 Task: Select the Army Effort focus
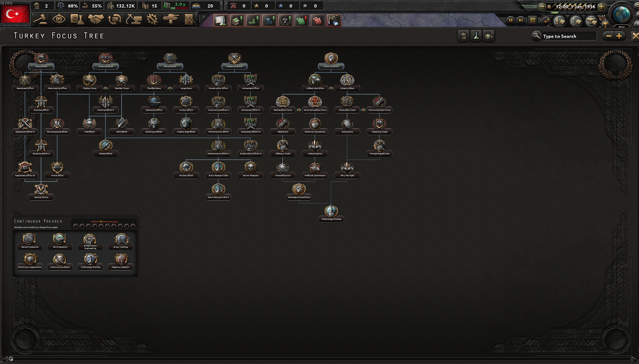point(41,61)
